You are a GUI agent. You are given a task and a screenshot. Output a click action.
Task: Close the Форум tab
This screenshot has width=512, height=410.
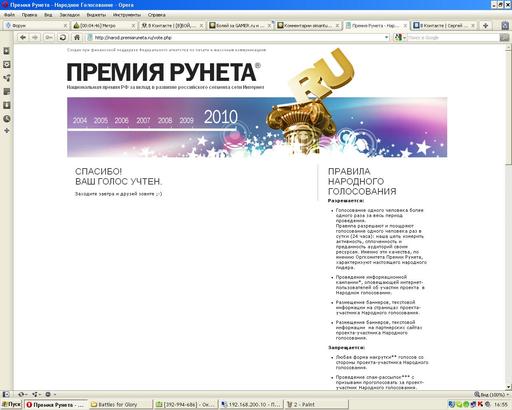coord(65,25)
